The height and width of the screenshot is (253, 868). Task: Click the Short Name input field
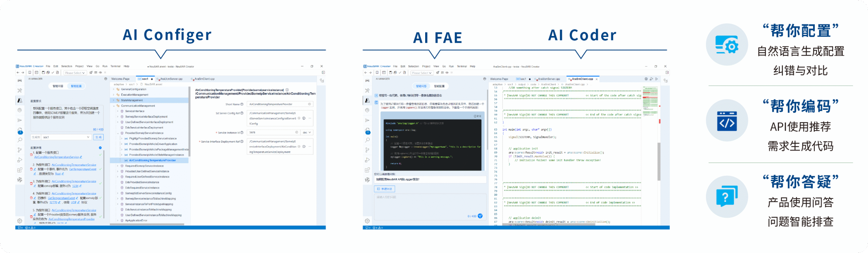click(278, 104)
